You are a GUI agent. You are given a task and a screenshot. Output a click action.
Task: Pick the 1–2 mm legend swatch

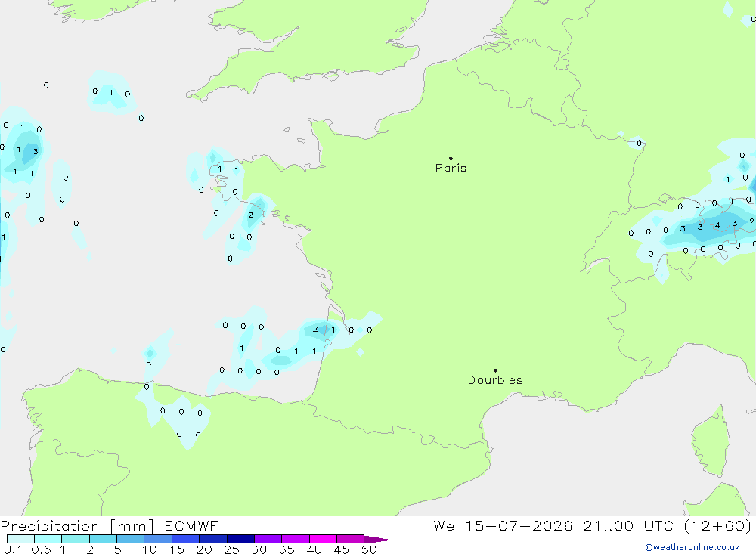tap(76, 539)
